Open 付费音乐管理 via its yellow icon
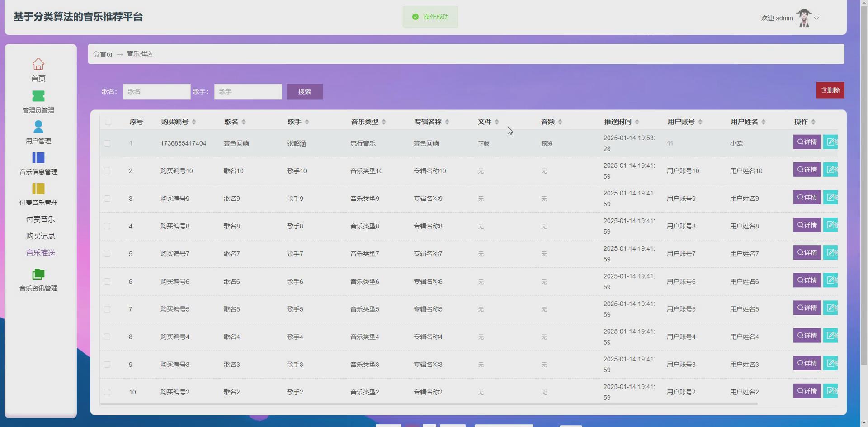The height and width of the screenshot is (427, 868). 38,189
